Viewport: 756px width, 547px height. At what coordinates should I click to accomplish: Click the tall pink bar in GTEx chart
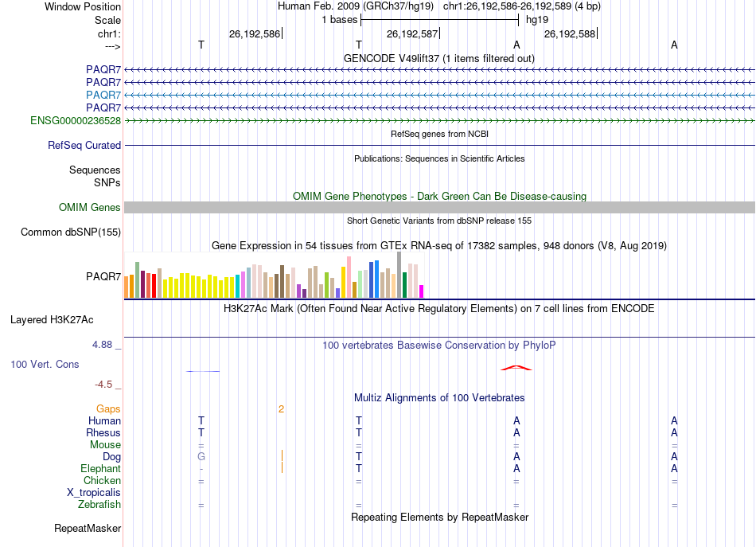[349, 277]
